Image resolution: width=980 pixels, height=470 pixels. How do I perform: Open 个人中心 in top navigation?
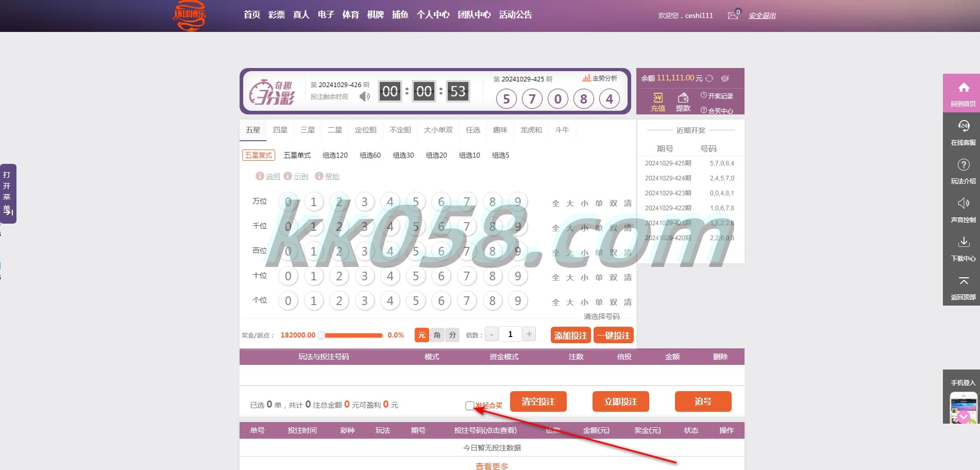433,15
